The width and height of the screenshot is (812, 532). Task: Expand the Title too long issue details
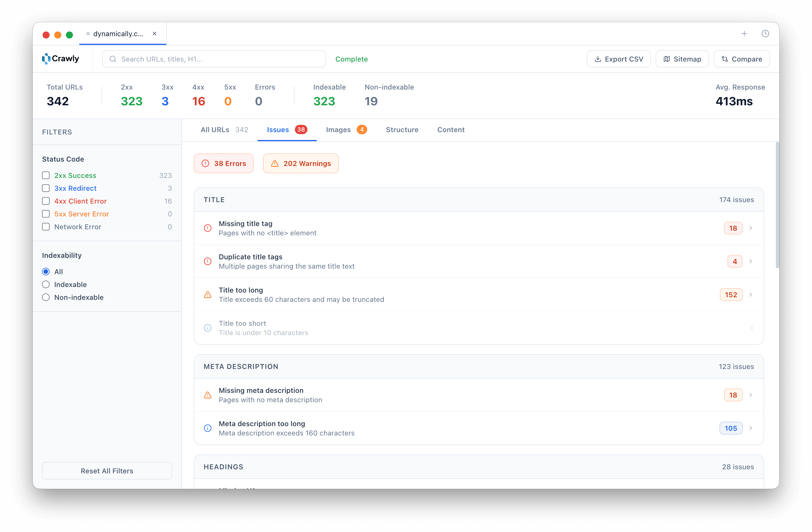(751, 295)
